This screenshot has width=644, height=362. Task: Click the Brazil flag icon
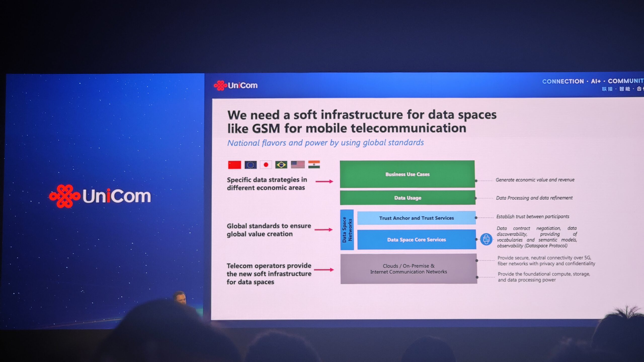coord(281,165)
